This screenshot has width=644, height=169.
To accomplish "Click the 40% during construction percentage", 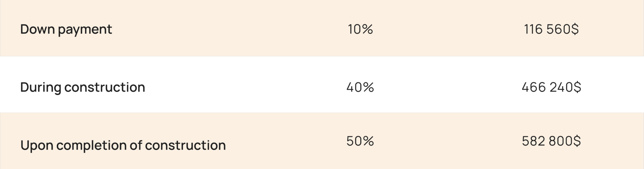I will [360, 87].
